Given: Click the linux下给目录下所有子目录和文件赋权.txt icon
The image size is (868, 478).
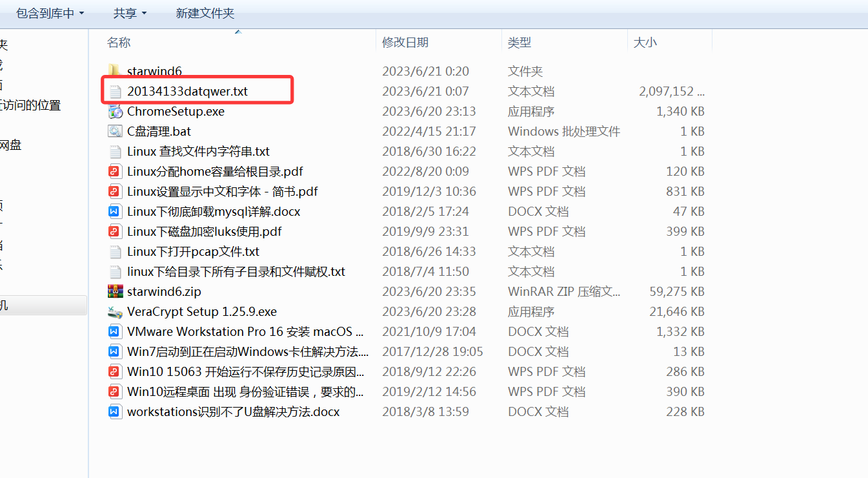Looking at the screenshot, I should (x=115, y=271).
